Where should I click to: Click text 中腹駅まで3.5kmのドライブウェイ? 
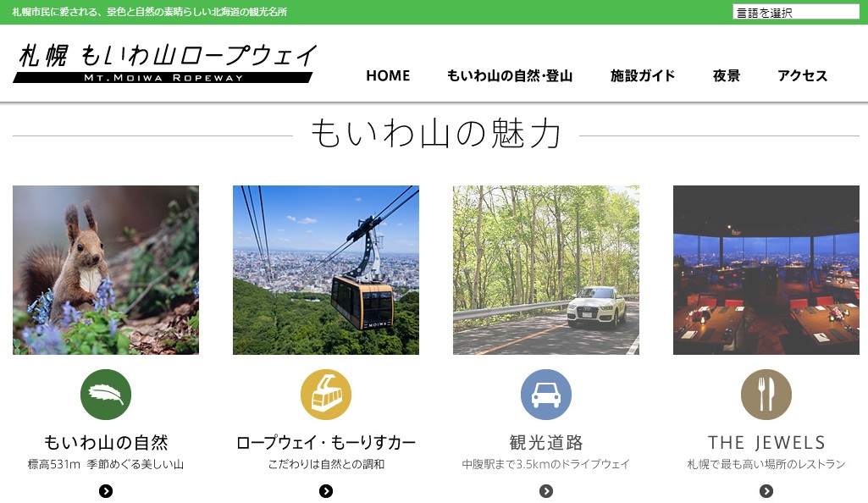tap(546, 464)
